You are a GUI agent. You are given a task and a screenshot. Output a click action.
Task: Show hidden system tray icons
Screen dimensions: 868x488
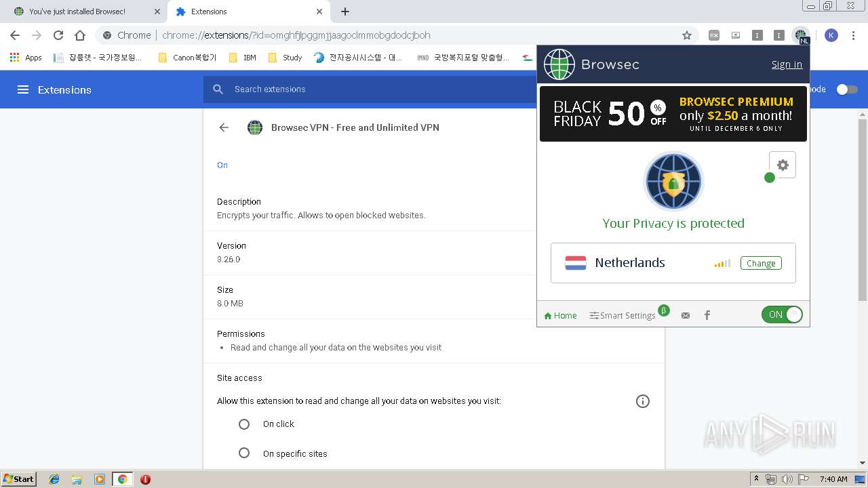coord(756,479)
